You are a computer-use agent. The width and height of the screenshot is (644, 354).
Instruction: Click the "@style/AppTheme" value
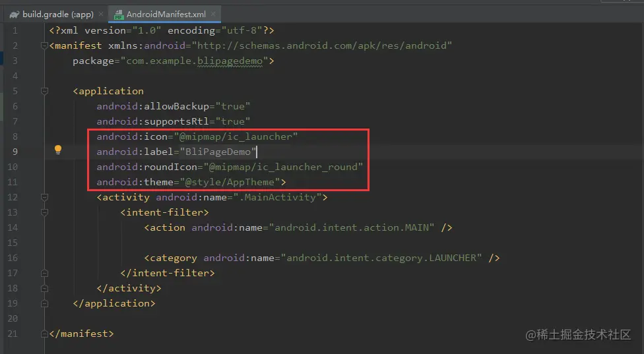pyautogui.click(x=230, y=183)
